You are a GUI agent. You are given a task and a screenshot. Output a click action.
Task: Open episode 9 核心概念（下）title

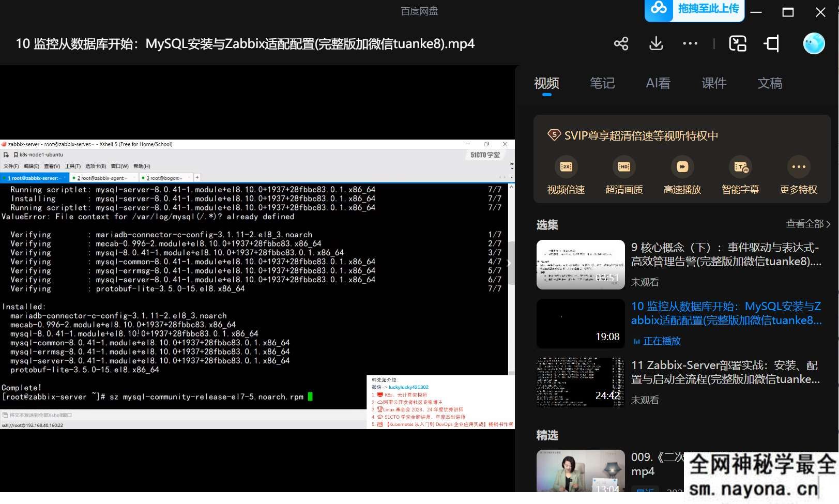pos(726,254)
